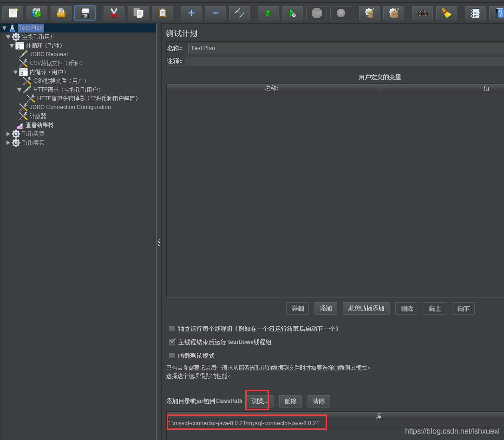Save the test plan with floppy icon
Image resolution: width=504 pixels, height=440 pixels.
tap(85, 13)
